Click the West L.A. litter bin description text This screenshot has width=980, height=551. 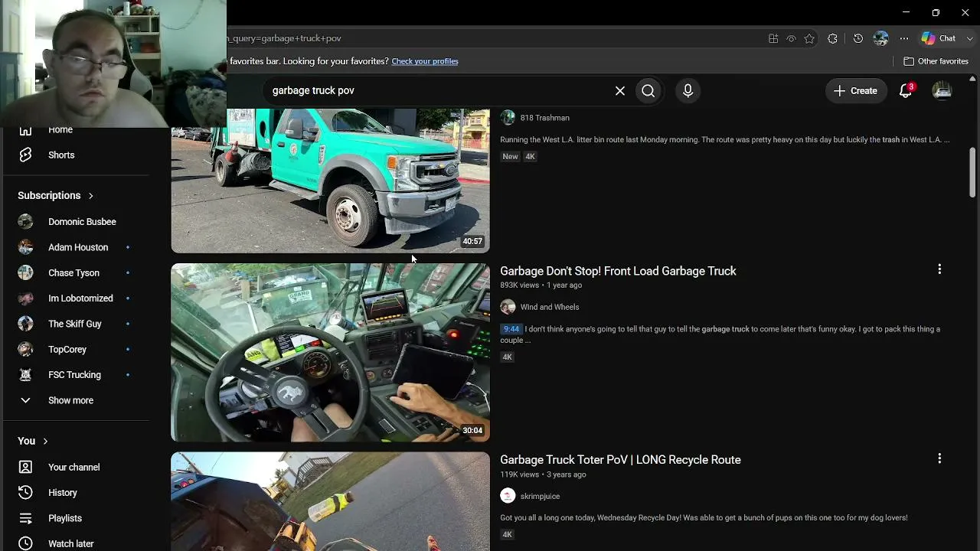coord(724,140)
